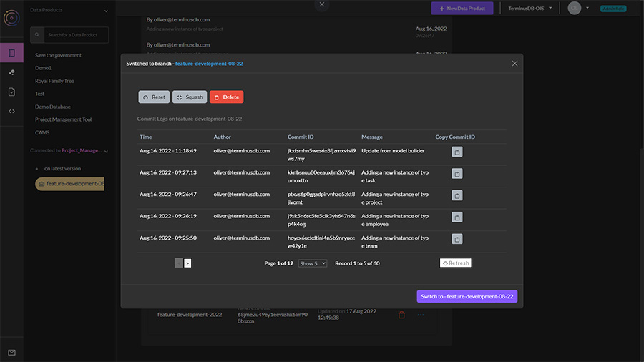Image resolution: width=644 pixels, height=362 pixels.
Task: Click the Update from model builder message
Action: click(393, 151)
